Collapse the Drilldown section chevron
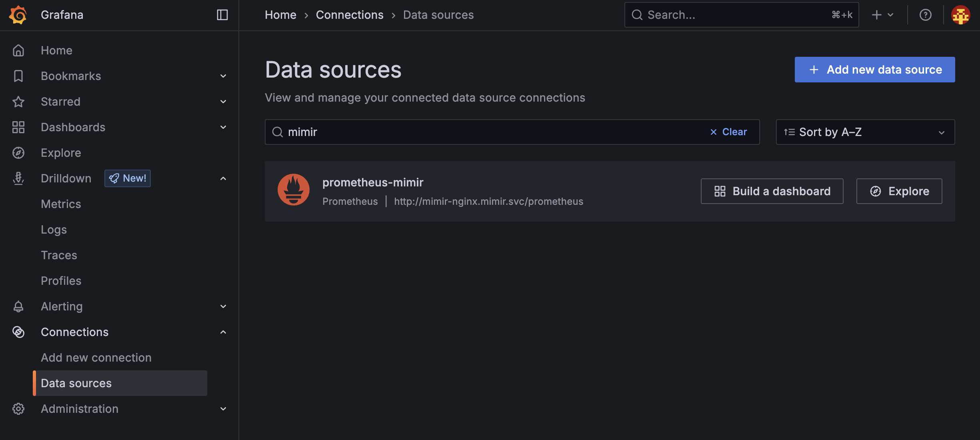980x440 pixels. pos(223,178)
